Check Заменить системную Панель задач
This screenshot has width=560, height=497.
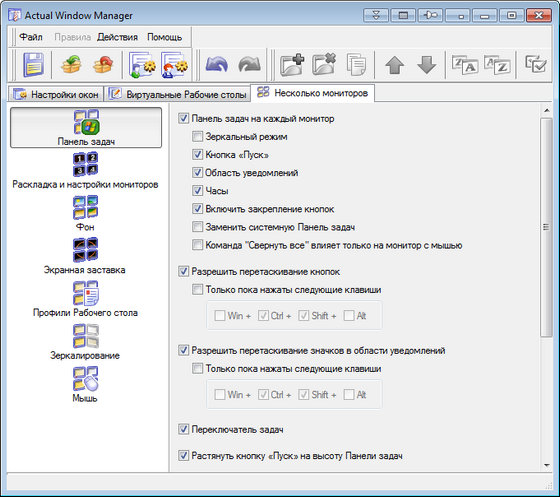[x=197, y=227]
